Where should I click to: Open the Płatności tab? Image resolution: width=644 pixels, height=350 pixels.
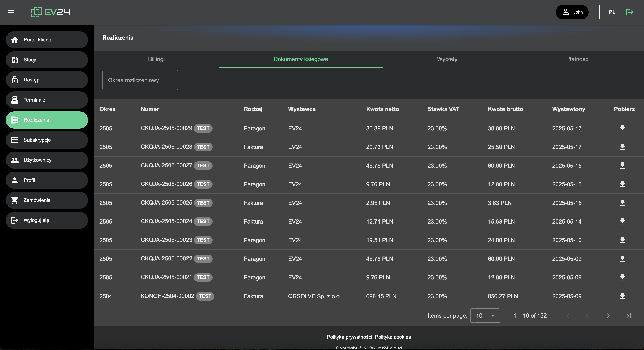point(577,59)
